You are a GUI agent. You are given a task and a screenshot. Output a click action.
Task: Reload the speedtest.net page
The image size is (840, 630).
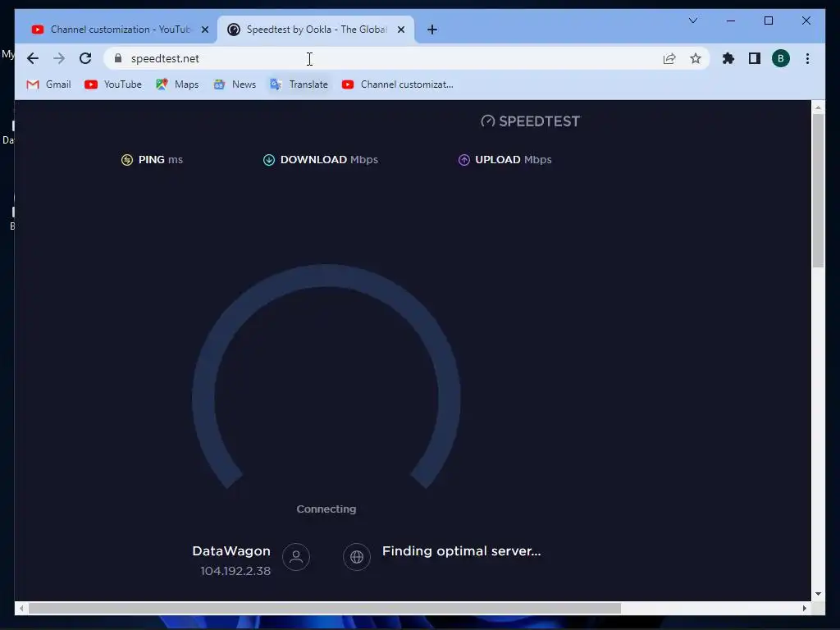(85, 58)
